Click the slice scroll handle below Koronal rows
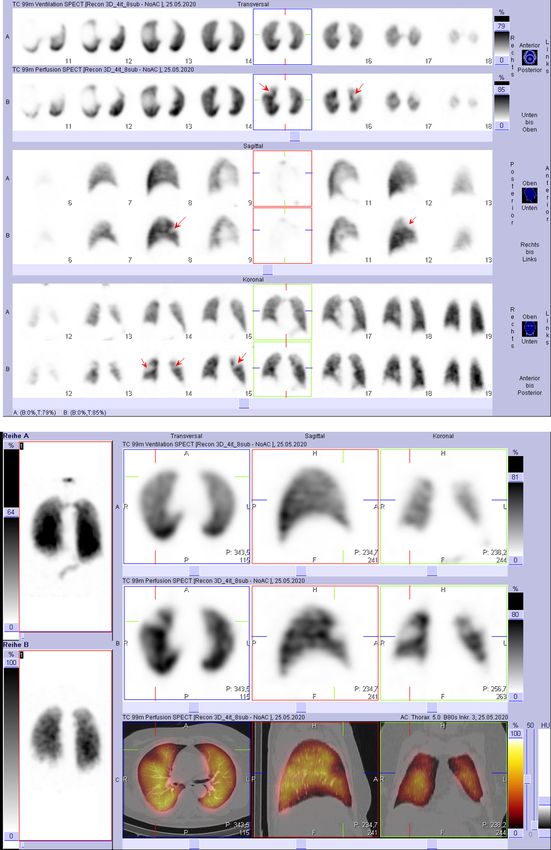Viewport: 551px width, 850px height. [x=244, y=403]
